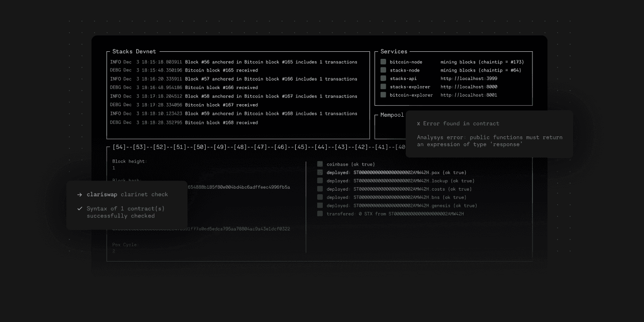The image size is (644, 322).
Task: Click the log row for Block #59 anchored
Action: point(234,114)
